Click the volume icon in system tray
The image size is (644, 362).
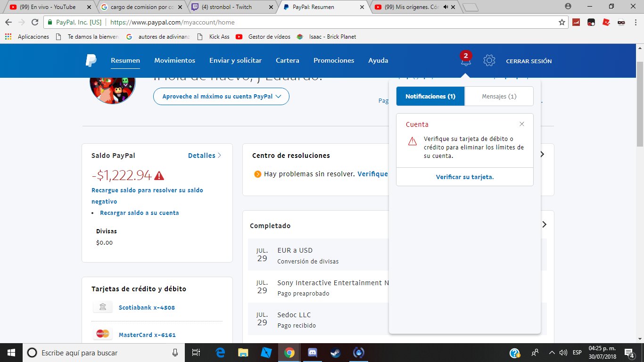pos(563,353)
